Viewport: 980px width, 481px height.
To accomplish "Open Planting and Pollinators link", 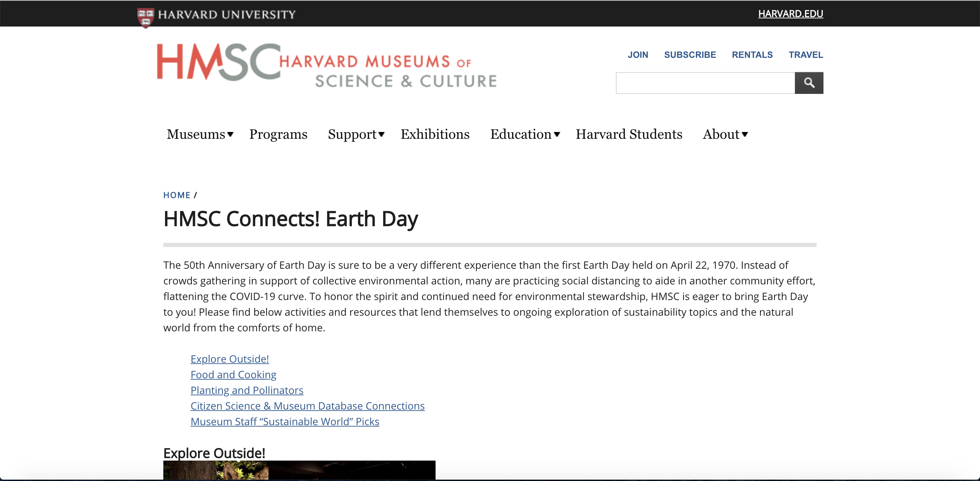I will click(x=246, y=390).
